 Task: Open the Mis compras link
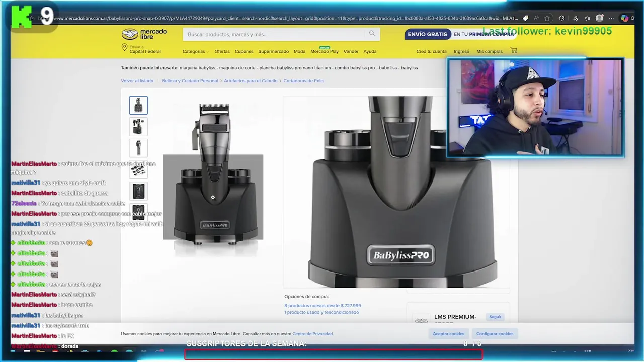coord(490,51)
